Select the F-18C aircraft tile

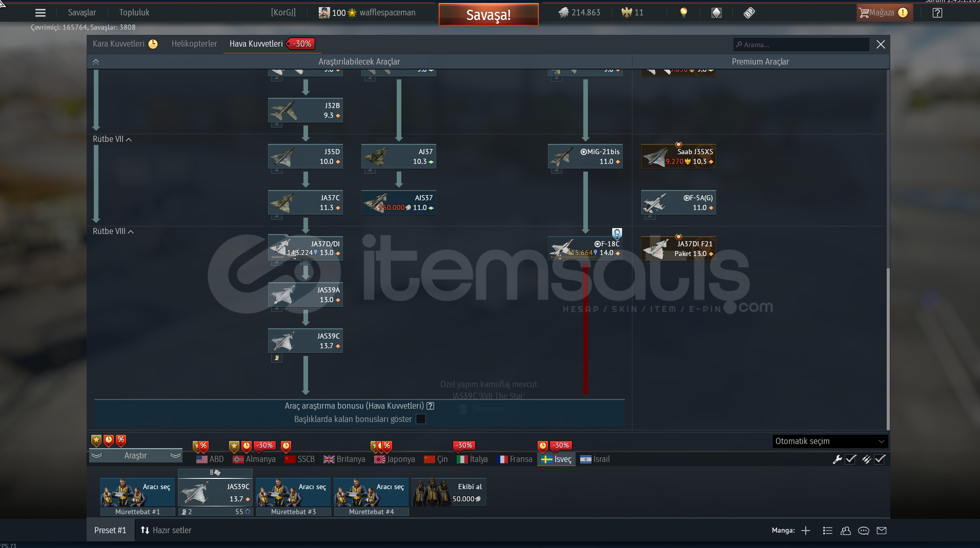[x=585, y=248]
